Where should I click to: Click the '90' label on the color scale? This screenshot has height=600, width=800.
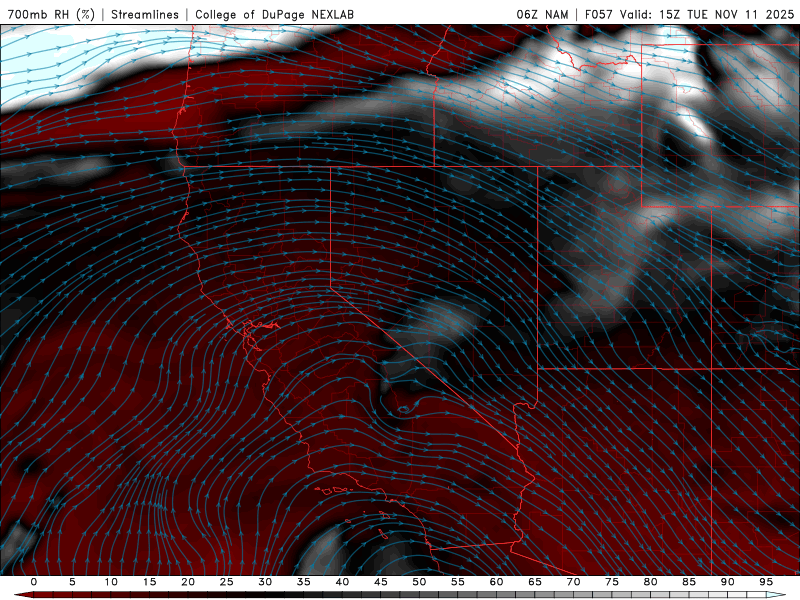[x=727, y=582]
